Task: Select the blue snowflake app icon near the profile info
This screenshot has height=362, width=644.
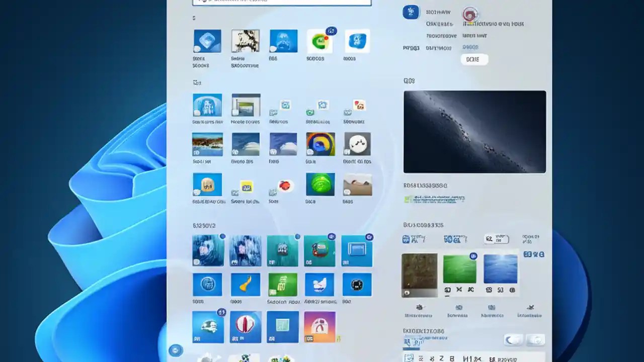Action: (411, 12)
